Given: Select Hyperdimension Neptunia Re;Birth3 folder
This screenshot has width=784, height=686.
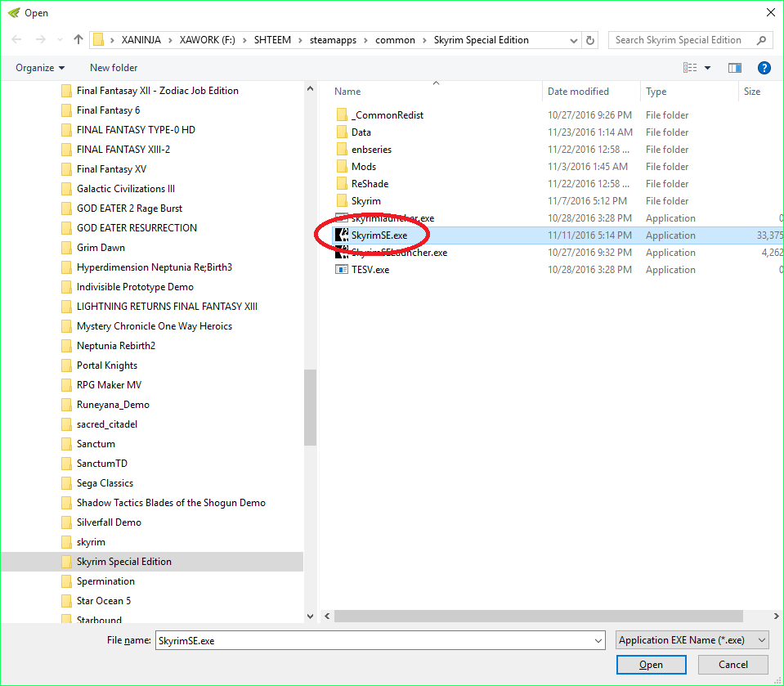Looking at the screenshot, I should (155, 267).
